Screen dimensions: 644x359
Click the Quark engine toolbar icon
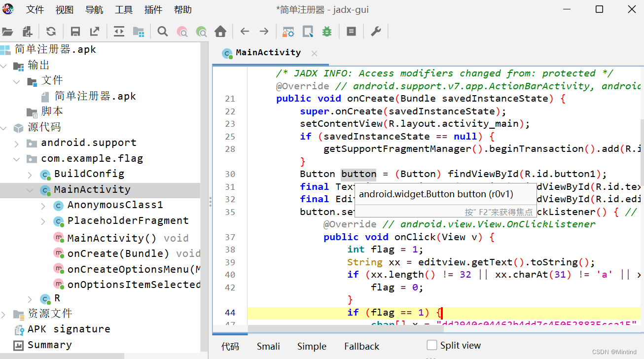(308, 32)
